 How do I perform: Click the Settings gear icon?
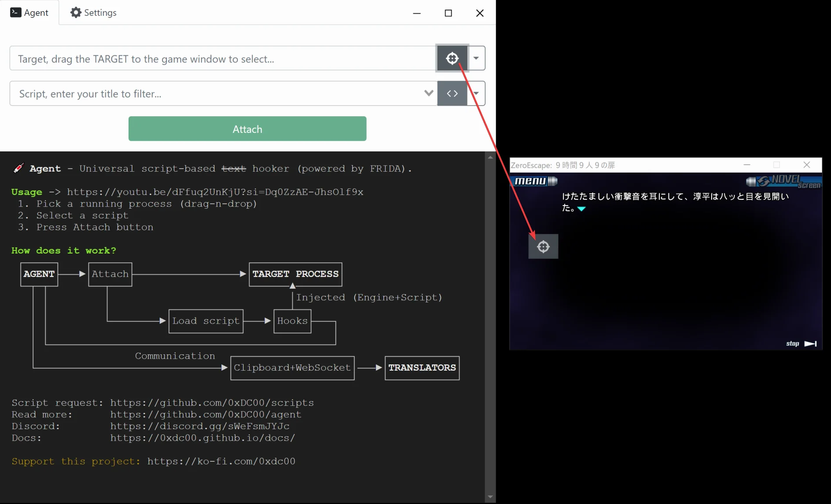point(76,13)
